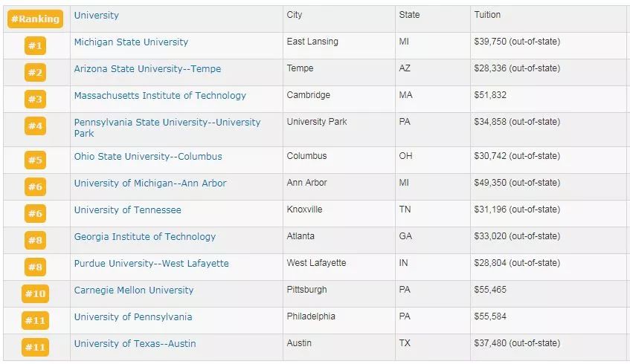Open Ohio State University--Columbus page
Image resolution: width=630 pixels, height=364 pixels.
point(147,157)
